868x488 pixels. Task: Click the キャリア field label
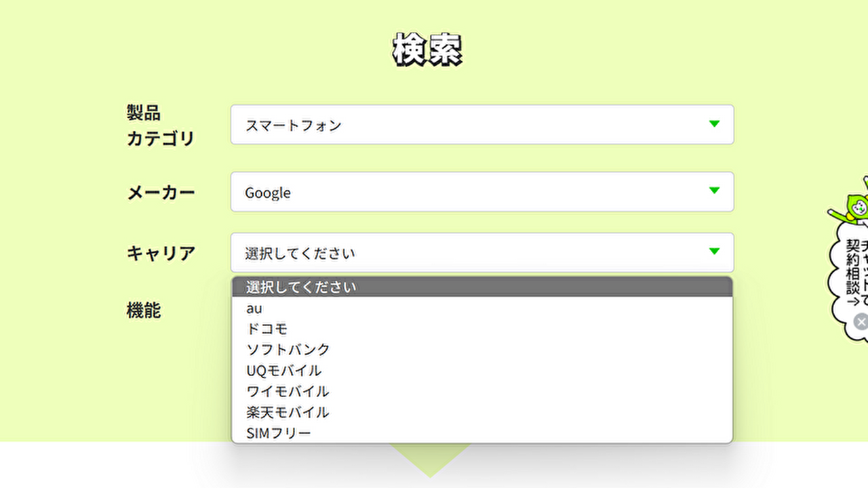click(161, 253)
